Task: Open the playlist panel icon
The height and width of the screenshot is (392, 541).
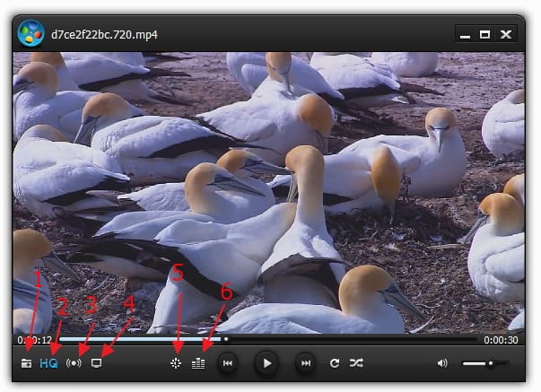Action: pos(199,363)
